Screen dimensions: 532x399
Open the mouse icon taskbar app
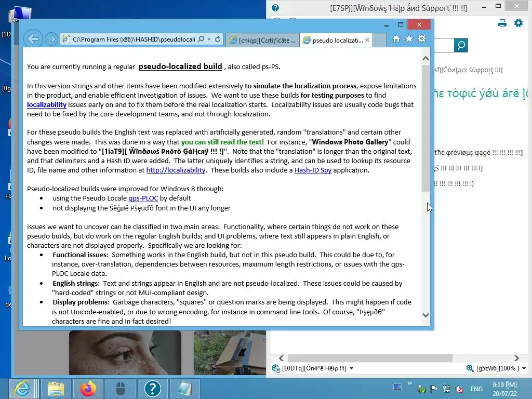tap(121, 389)
